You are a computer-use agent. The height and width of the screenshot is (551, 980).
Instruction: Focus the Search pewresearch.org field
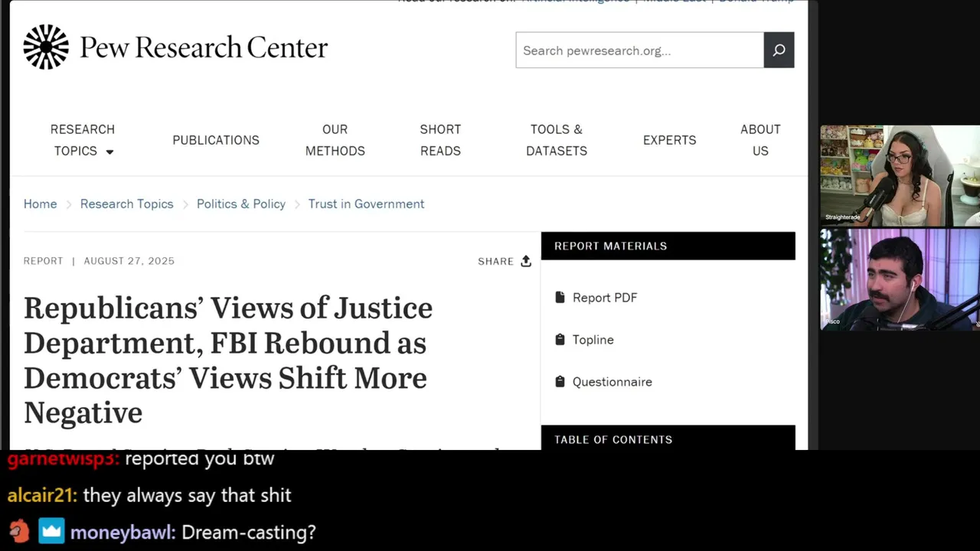639,51
